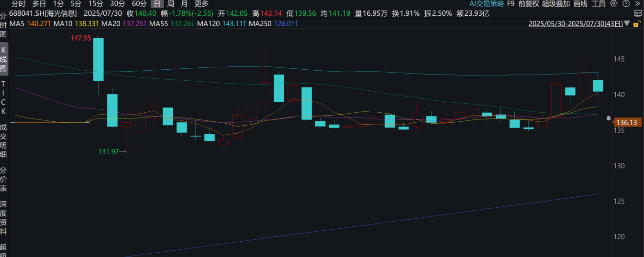Select the 30分 timeframe
Viewport: 644px width, 257px height.
click(117, 4)
